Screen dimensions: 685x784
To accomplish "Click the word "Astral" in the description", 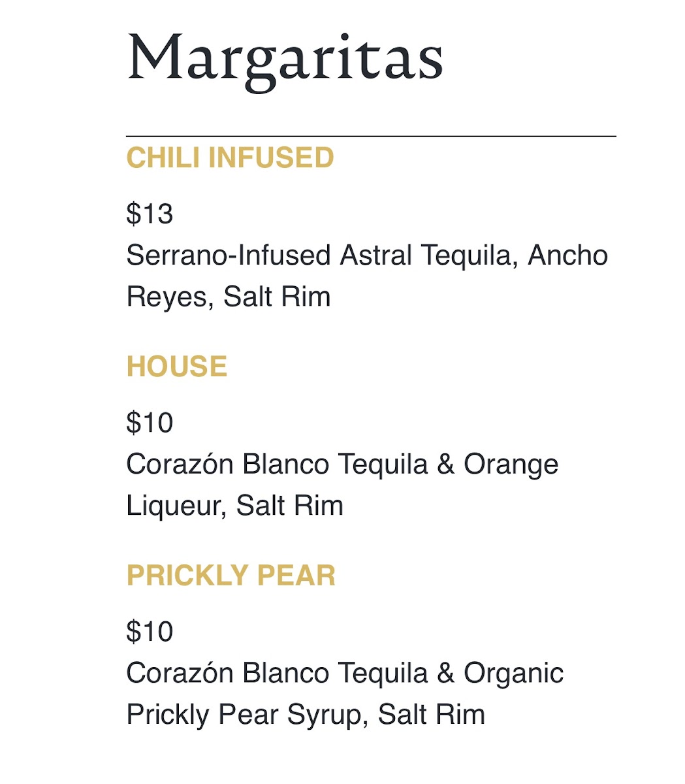I will 375,255.
